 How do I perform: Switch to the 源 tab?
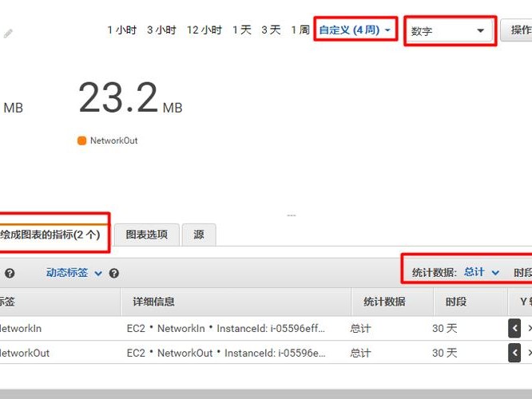click(199, 235)
